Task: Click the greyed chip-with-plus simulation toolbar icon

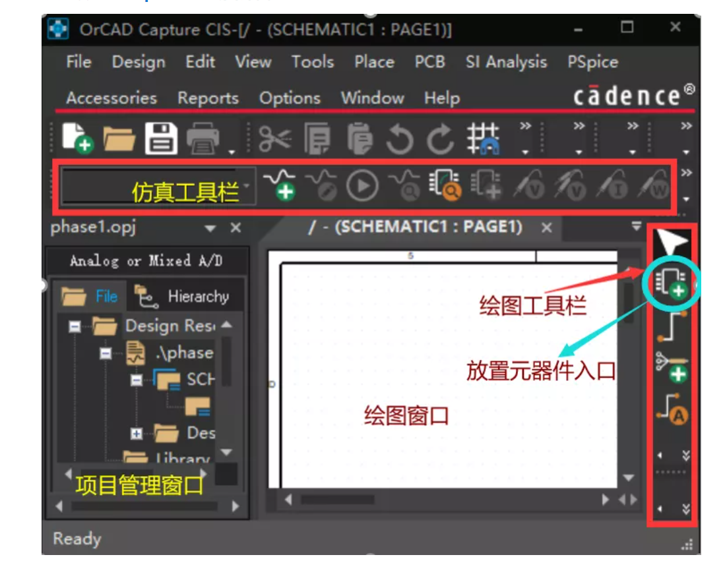Action: (486, 185)
